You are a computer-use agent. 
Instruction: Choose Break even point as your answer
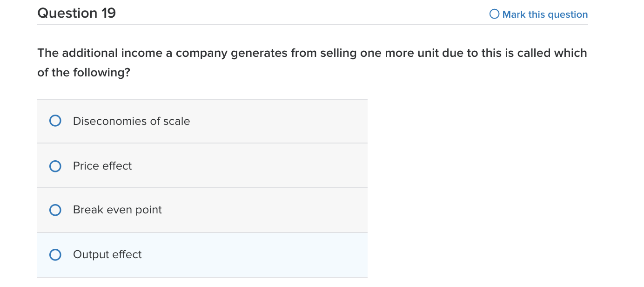coord(55,210)
